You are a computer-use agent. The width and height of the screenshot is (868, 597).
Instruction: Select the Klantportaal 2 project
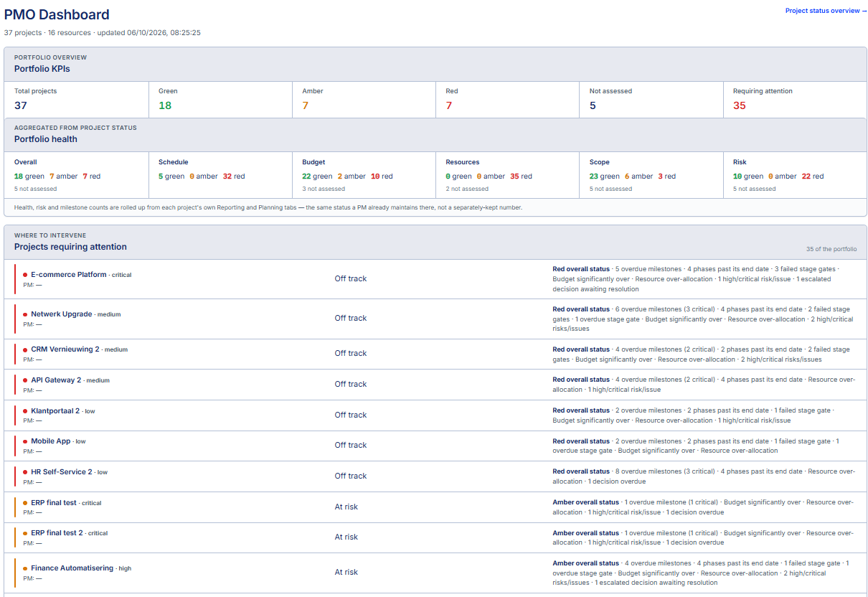pos(55,411)
